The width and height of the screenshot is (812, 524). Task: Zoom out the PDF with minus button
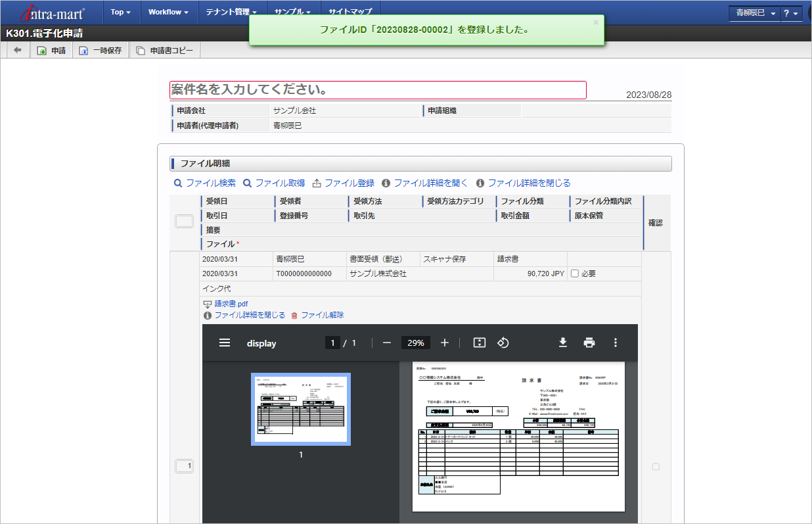(387, 343)
